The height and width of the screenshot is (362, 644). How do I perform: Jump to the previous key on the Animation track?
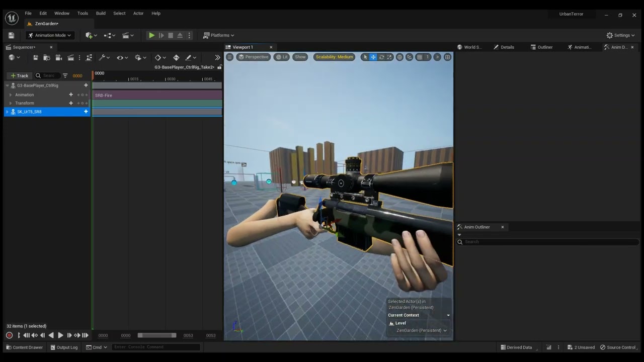point(78,95)
